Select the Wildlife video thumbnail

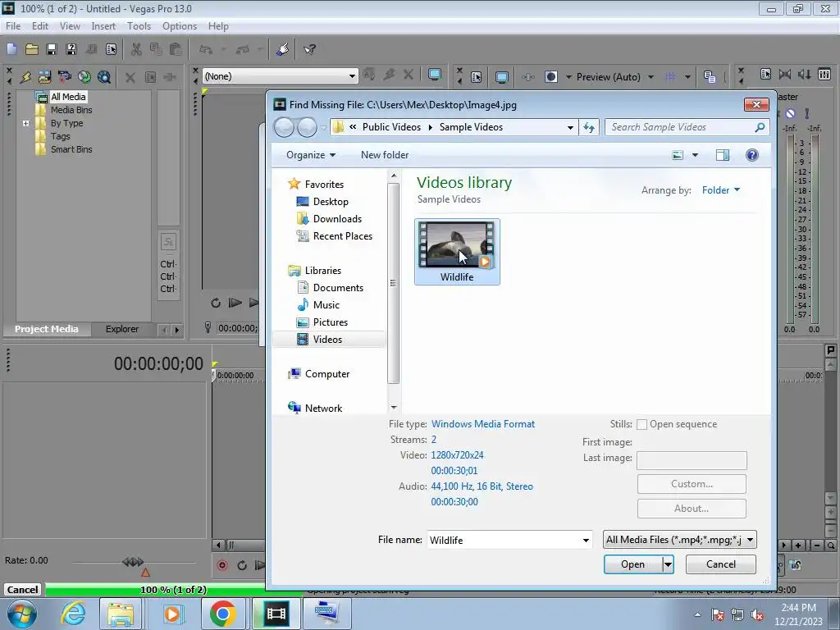pyautogui.click(x=457, y=251)
